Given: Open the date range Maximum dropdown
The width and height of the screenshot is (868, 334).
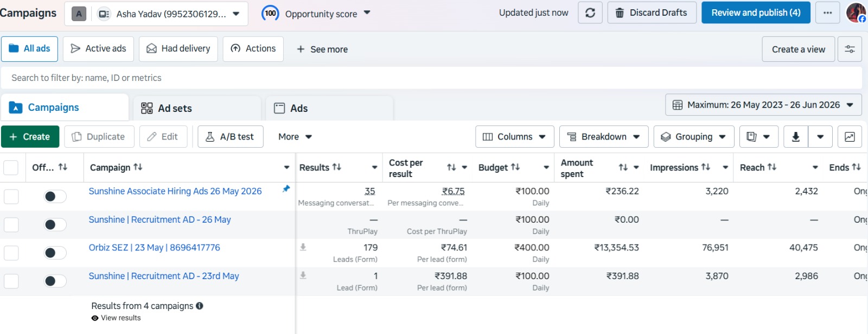Looking at the screenshot, I should 763,105.
